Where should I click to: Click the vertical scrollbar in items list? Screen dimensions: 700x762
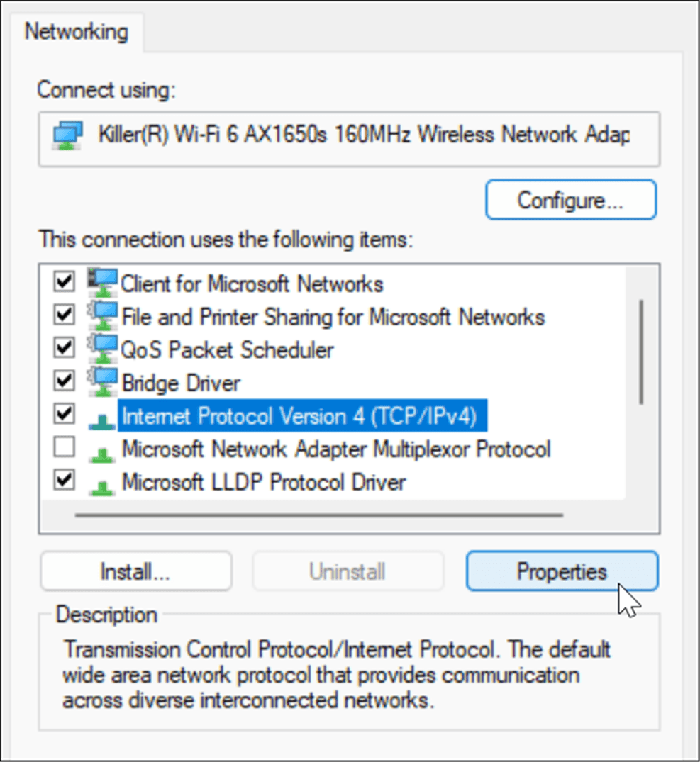(x=642, y=352)
